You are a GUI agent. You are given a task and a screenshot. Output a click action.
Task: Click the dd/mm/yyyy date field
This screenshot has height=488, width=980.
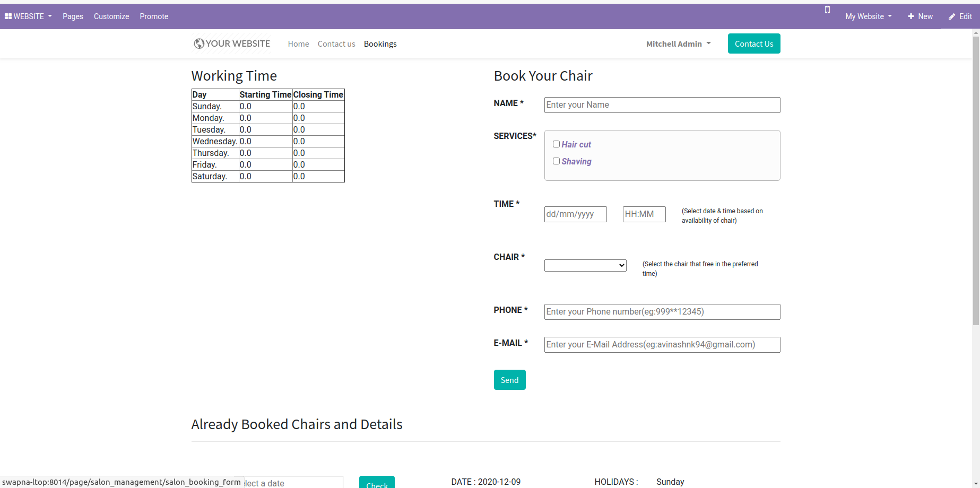(575, 214)
